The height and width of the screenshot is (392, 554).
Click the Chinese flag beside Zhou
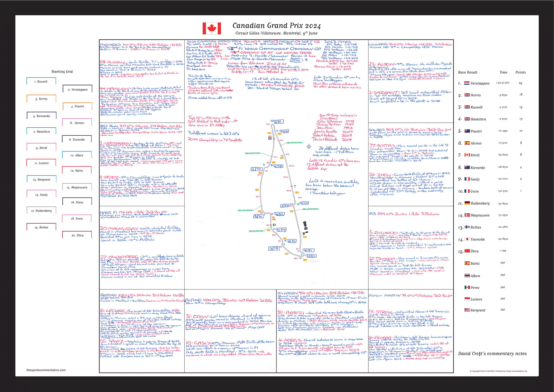467,251
